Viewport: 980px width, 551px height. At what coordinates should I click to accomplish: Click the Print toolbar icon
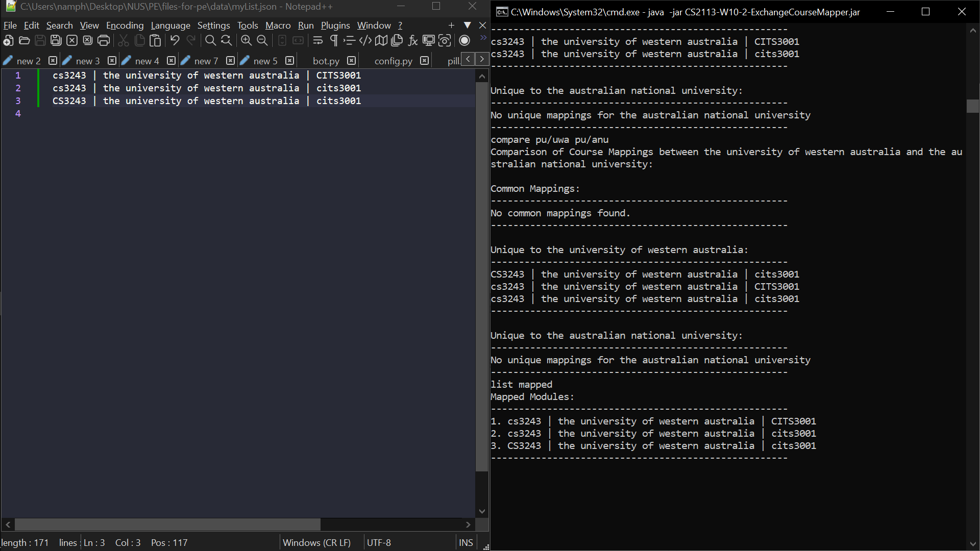[104, 41]
